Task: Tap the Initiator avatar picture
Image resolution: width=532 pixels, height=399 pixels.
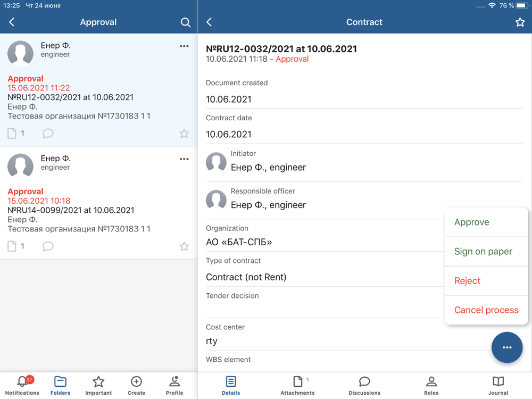Action: point(216,162)
